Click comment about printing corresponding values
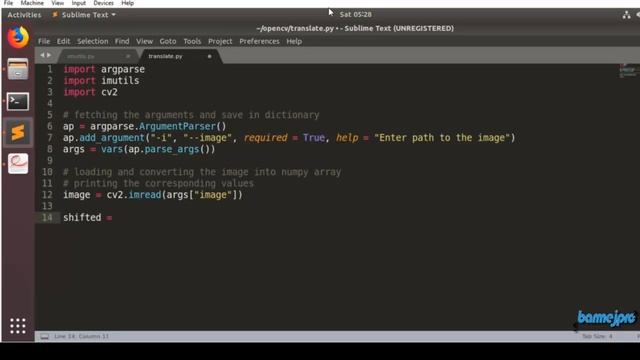The image size is (640, 360). click(x=158, y=183)
